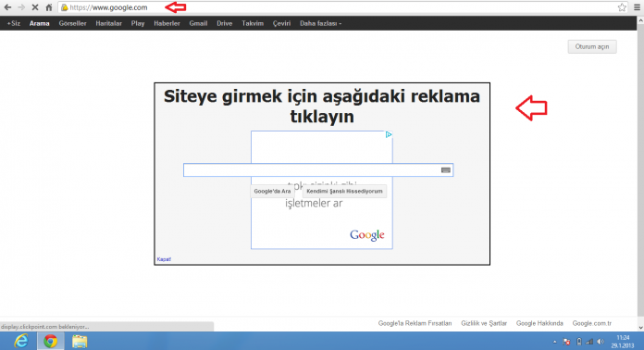This screenshot has height=350, width=644.
Task: Click the volume speaker tray icon
Action: [x=601, y=342]
